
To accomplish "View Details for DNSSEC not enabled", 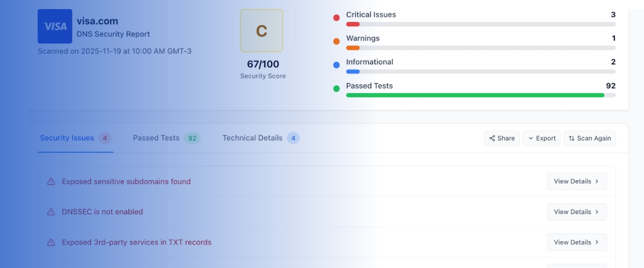I will pos(577,212).
